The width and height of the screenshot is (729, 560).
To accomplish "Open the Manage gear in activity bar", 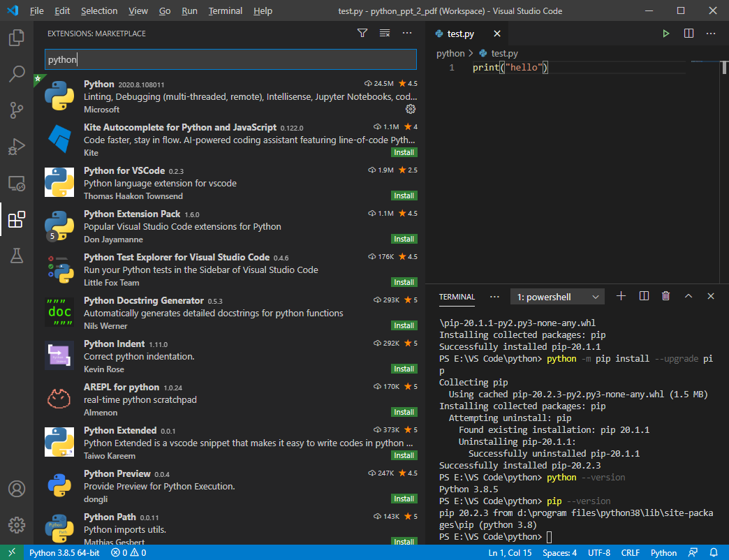I will pos(17,525).
